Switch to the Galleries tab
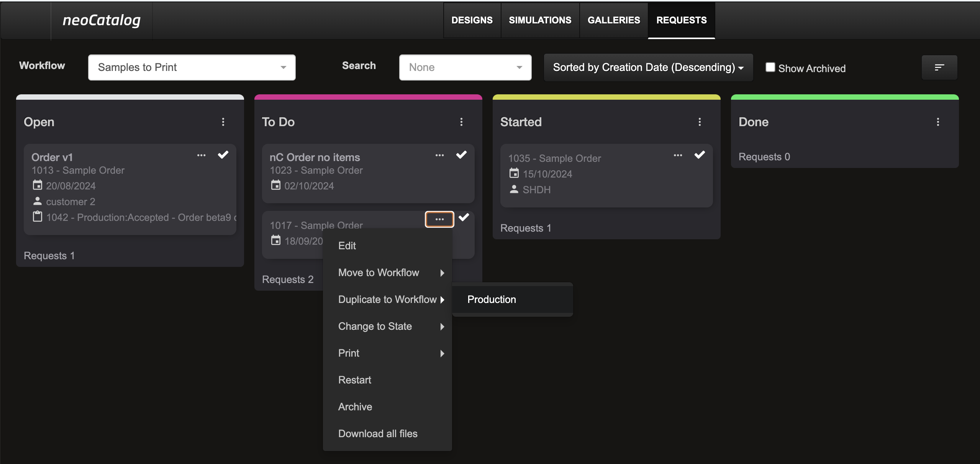Image resolution: width=980 pixels, height=464 pixels. pyautogui.click(x=614, y=20)
